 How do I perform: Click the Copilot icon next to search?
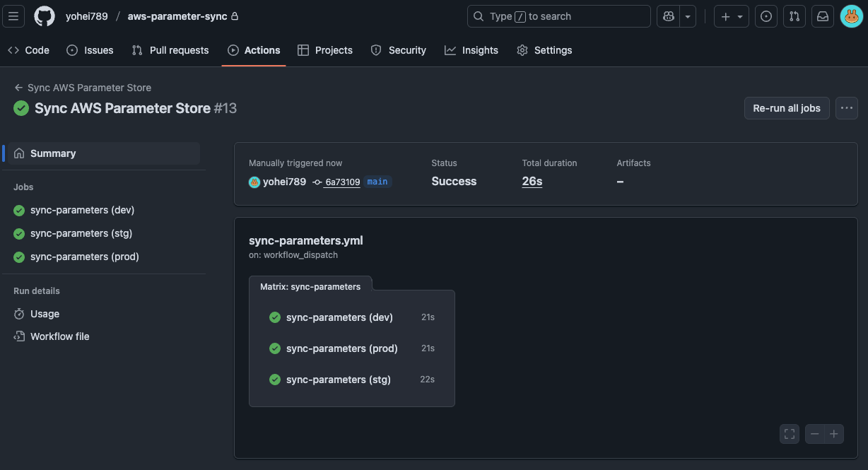(667, 16)
